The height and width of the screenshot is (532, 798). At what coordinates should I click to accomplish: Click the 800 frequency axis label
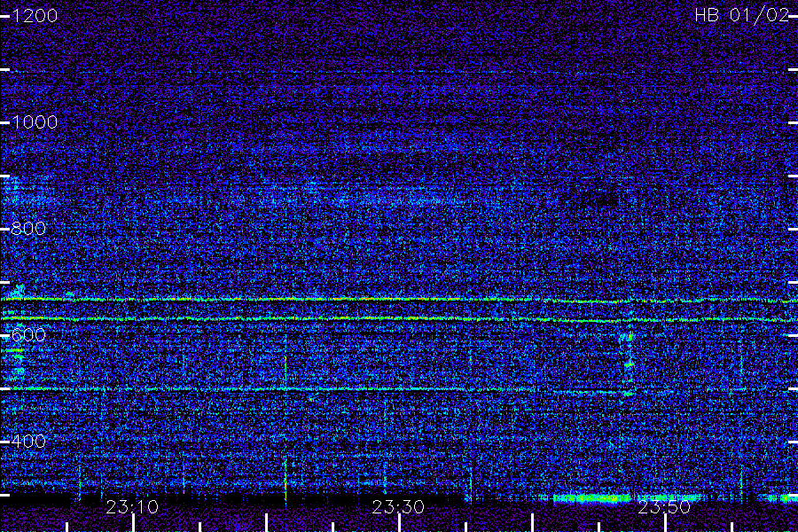coord(28,229)
